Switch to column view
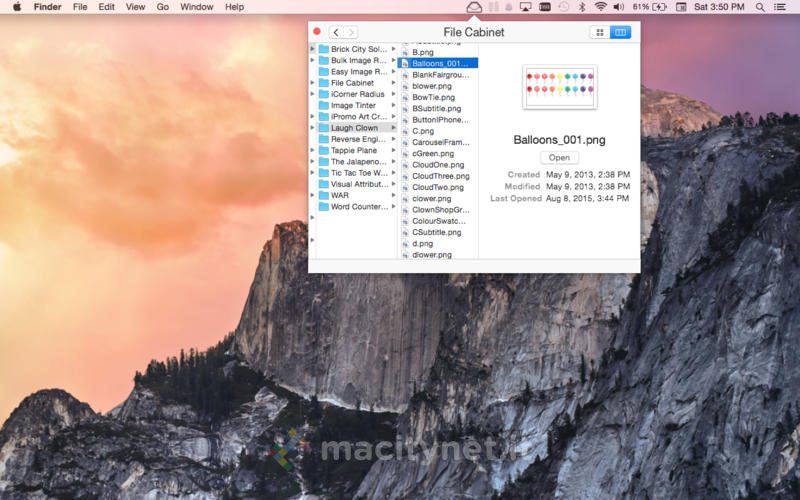 [621, 33]
